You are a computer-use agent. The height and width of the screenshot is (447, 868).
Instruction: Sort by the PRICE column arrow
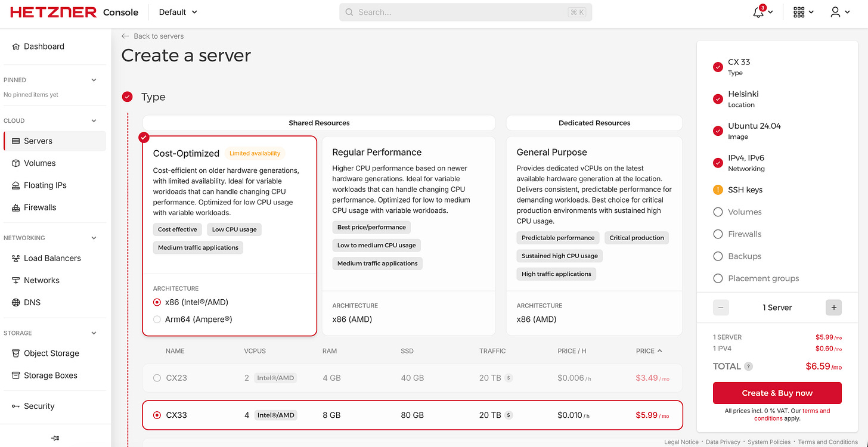pyautogui.click(x=660, y=351)
